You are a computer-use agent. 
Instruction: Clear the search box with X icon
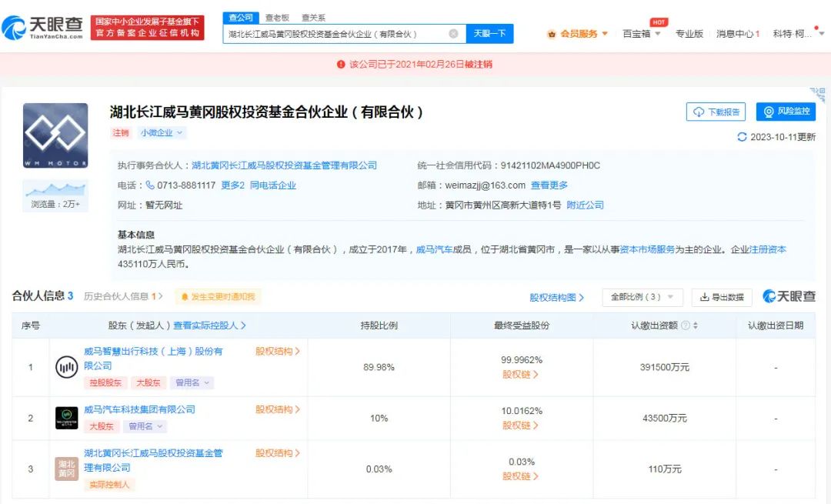tap(453, 33)
